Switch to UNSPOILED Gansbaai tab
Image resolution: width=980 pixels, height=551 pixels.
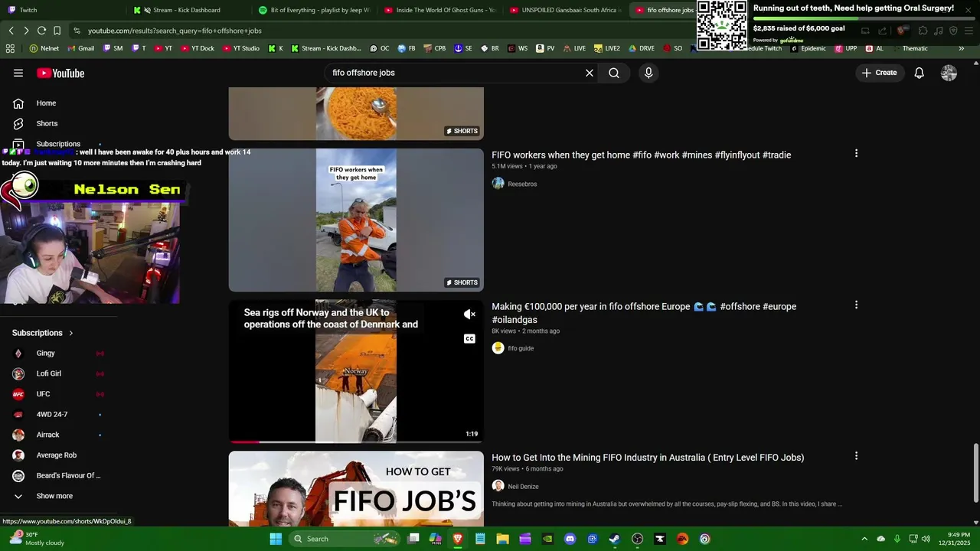click(x=567, y=10)
